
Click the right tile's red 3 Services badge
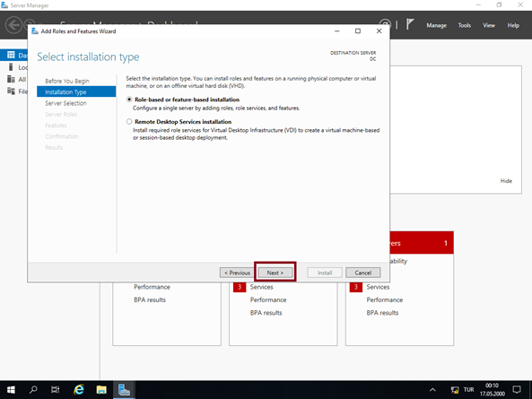(355, 287)
